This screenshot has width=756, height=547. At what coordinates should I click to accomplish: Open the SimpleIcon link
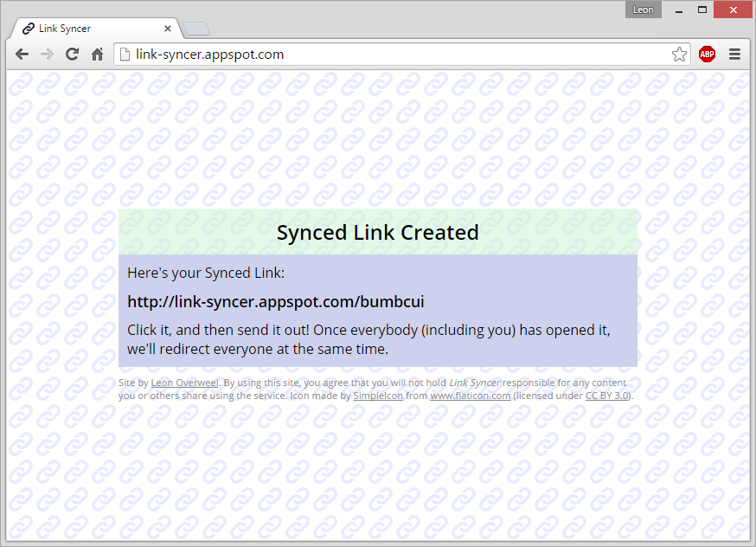coord(378,396)
